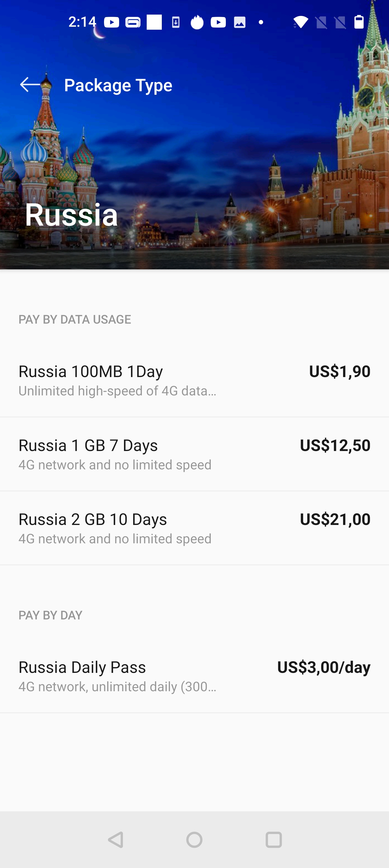Tap the back arrow icon
The height and width of the screenshot is (868, 389).
pyautogui.click(x=30, y=84)
